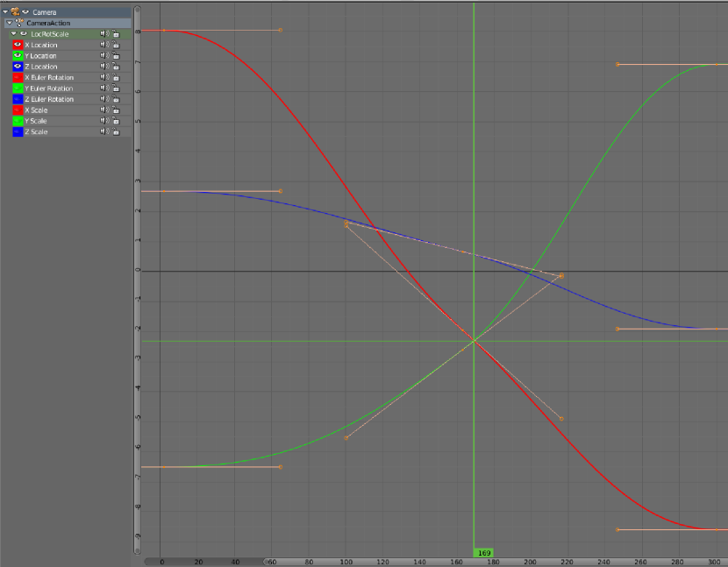Select the CameraAction label
728x567 pixels.
[x=48, y=23]
